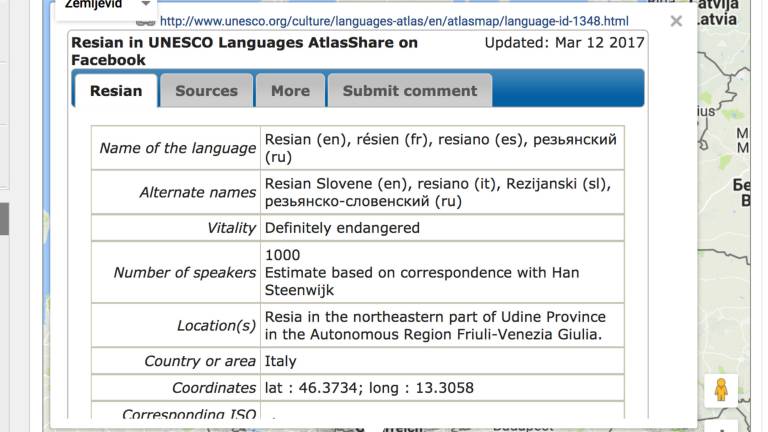
Task: Click the Name of the language label
Action: [177, 148]
